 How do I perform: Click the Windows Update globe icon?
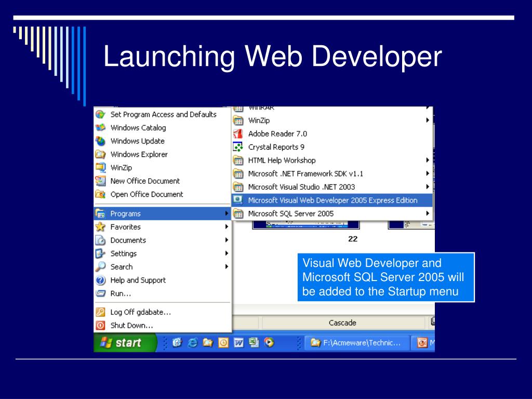100,141
